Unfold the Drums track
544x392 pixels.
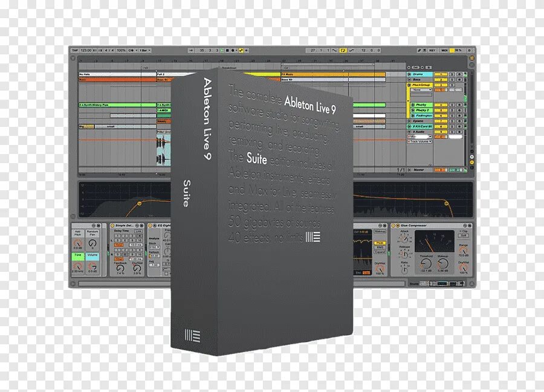tap(409, 74)
